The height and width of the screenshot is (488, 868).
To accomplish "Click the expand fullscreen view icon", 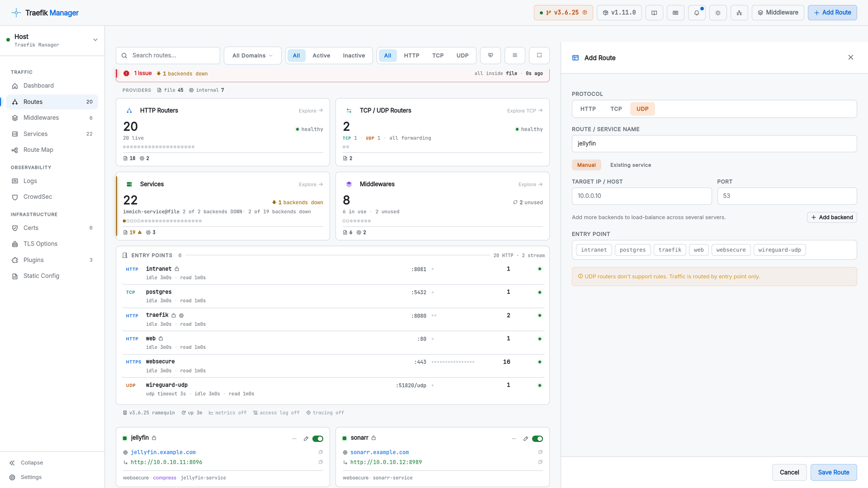I will [539, 55].
